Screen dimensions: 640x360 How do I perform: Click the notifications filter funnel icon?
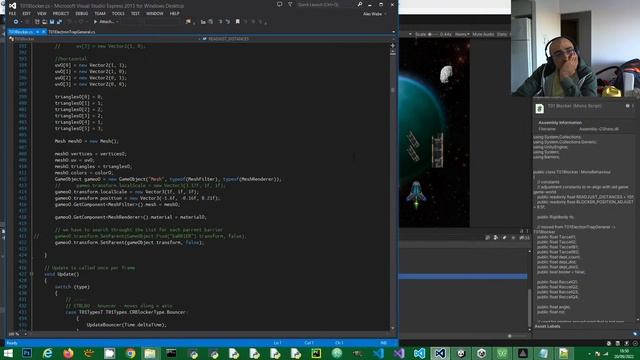tap(290, 4)
